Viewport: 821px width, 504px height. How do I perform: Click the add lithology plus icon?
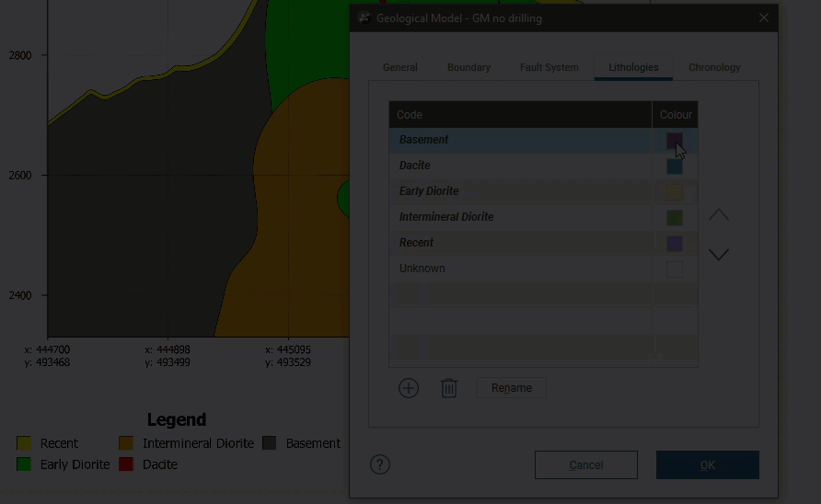(x=409, y=388)
